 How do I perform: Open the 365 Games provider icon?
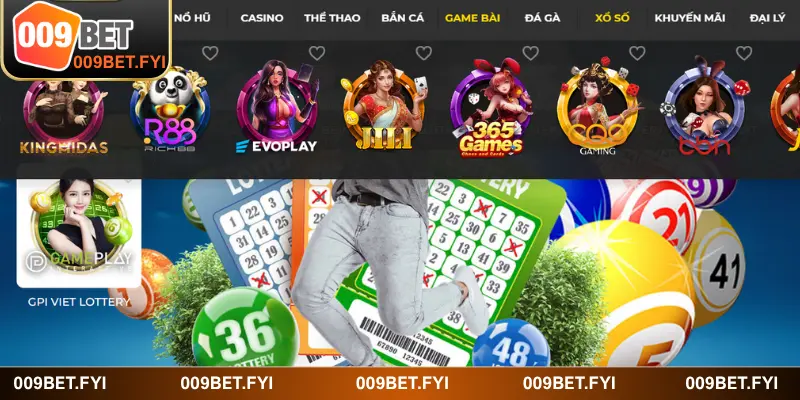[x=491, y=108]
